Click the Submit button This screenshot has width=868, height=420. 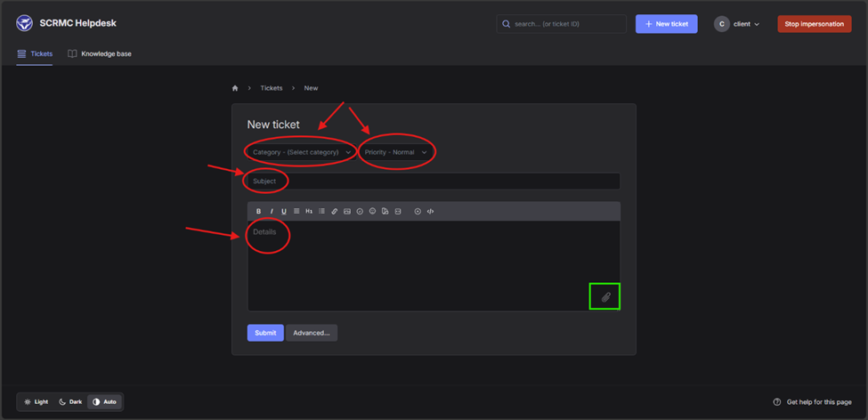click(265, 333)
